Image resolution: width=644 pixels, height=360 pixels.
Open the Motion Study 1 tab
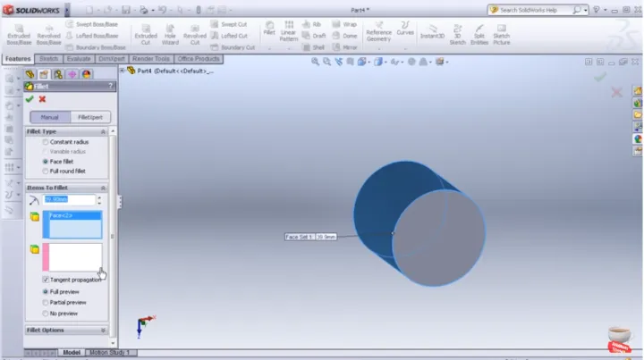coord(112,353)
